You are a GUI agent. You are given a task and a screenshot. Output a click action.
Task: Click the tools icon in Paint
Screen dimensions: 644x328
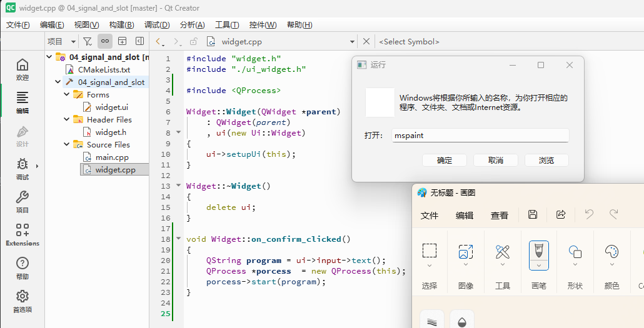[502, 251]
